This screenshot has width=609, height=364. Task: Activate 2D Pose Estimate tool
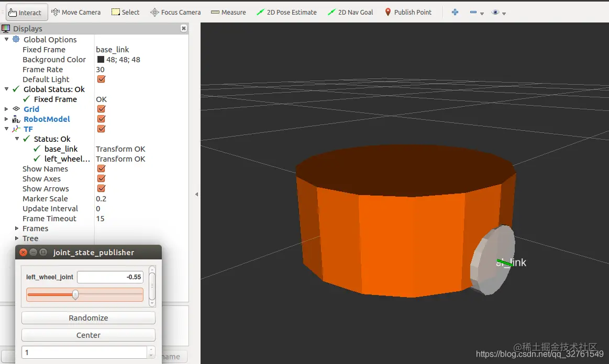coord(286,13)
